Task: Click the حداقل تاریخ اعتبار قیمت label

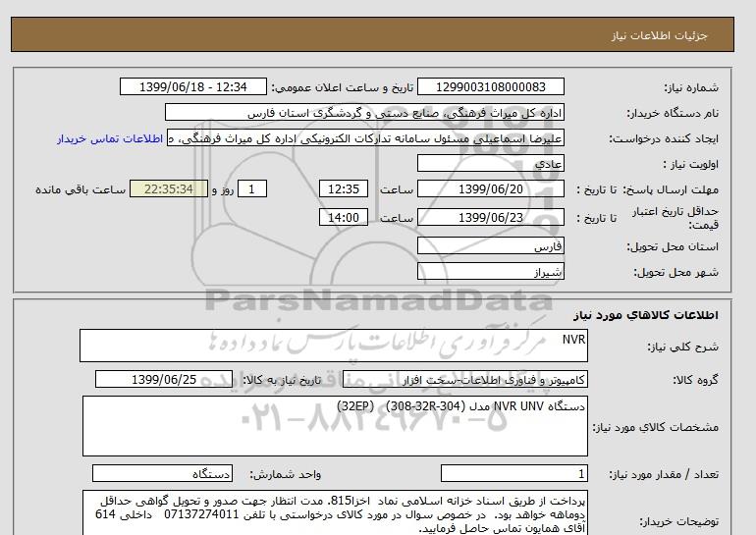Action: pyautogui.click(x=675, y=218)
